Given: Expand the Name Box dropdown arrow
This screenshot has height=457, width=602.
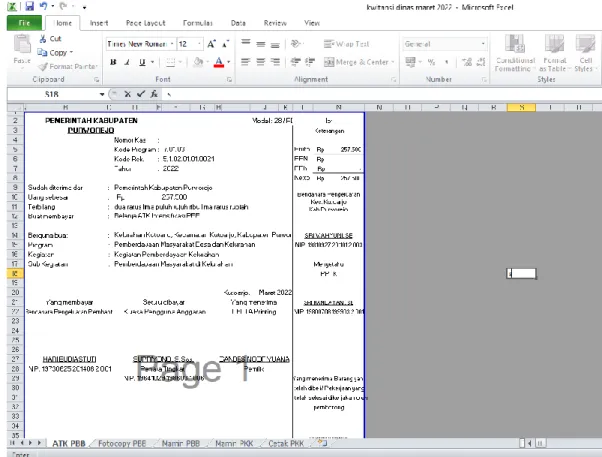Looking at the screenshot, I should [102, 94].
